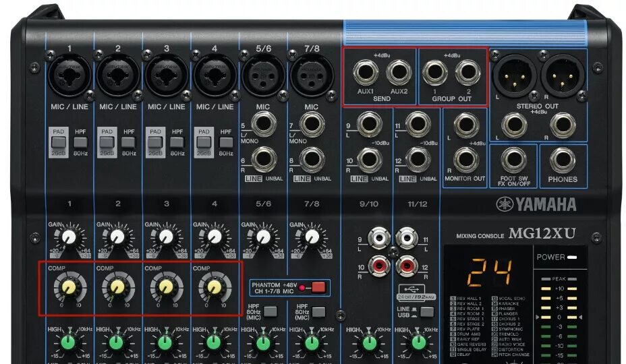Enable channel 3 HPF 80Hz switch
The width and height of the screenshot is (626, 364).
[x=177, y=142]
